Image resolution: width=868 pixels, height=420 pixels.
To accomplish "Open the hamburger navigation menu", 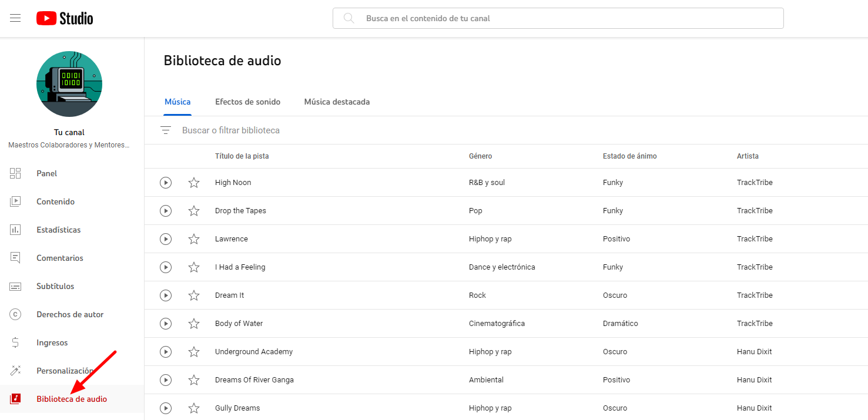I will point(15,18).
